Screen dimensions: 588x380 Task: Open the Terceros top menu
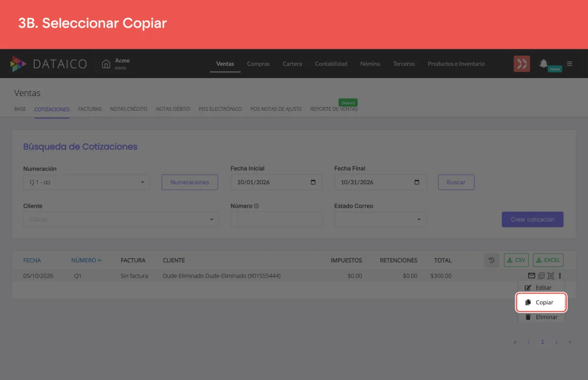coord(404,64)
